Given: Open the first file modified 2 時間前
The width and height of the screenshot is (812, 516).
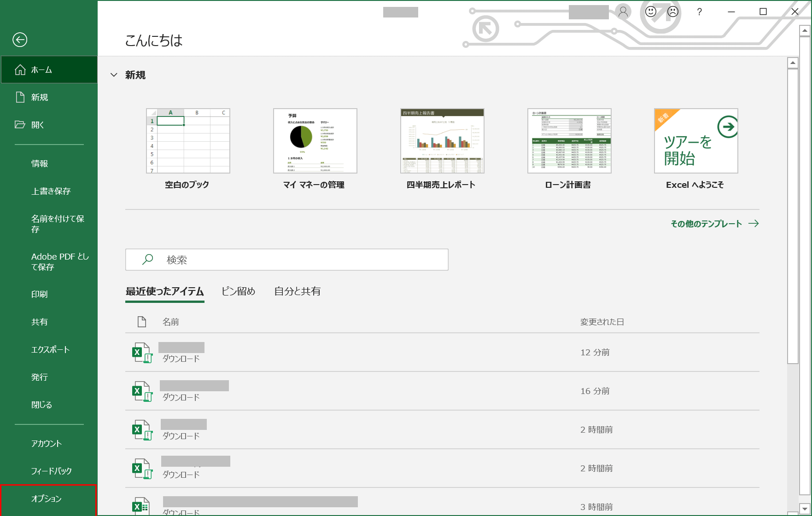Looking at the screenshot, I should 442,429.
